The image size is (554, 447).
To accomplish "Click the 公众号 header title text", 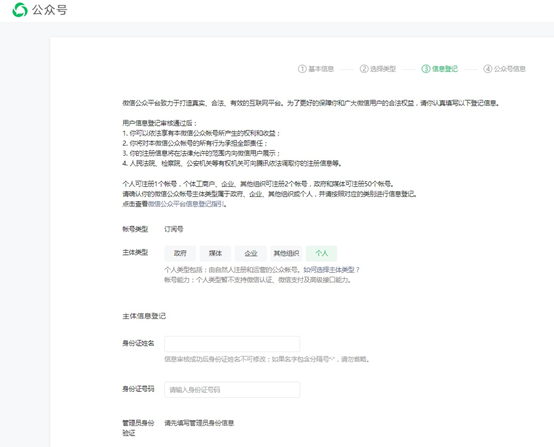I will tap(49, 10).
